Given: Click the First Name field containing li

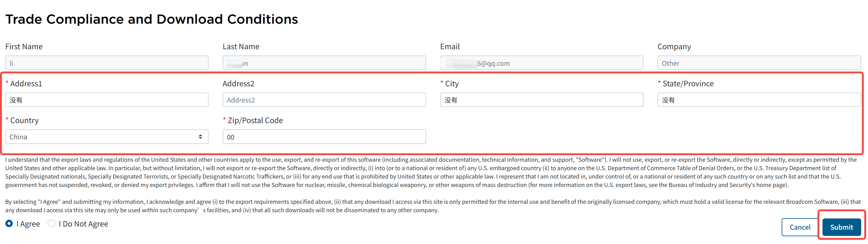Looking at the screenshot, I should 107,63.
